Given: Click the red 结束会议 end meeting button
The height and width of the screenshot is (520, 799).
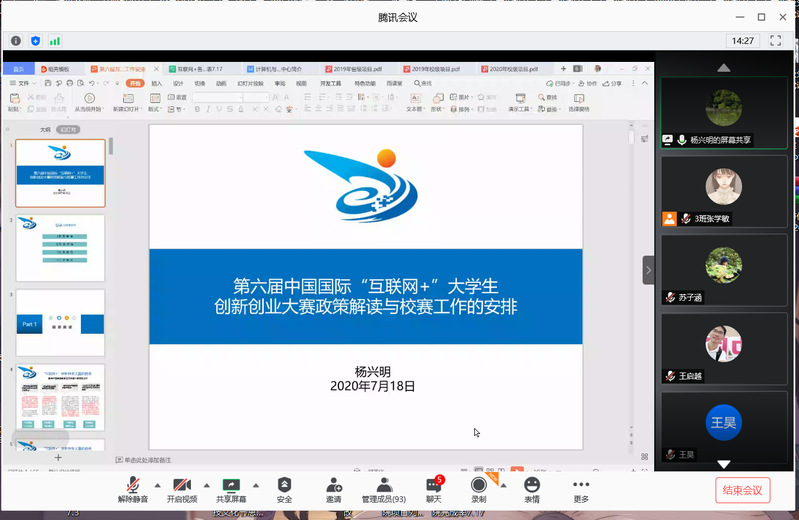Looking at the screenshot, I should pyautogui.click(x=743, y=490).
